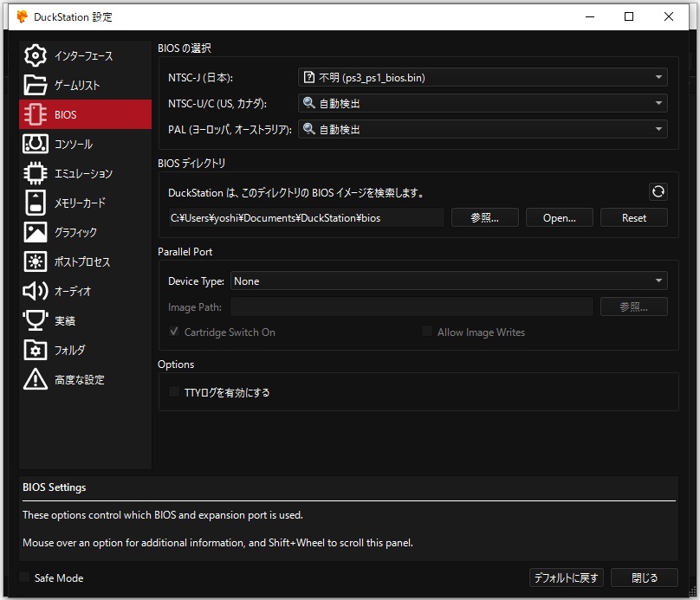This screenshot has width=700, height=600.
Task: Expand the Device Type dropdown
Action: click(x=449, y=281)
